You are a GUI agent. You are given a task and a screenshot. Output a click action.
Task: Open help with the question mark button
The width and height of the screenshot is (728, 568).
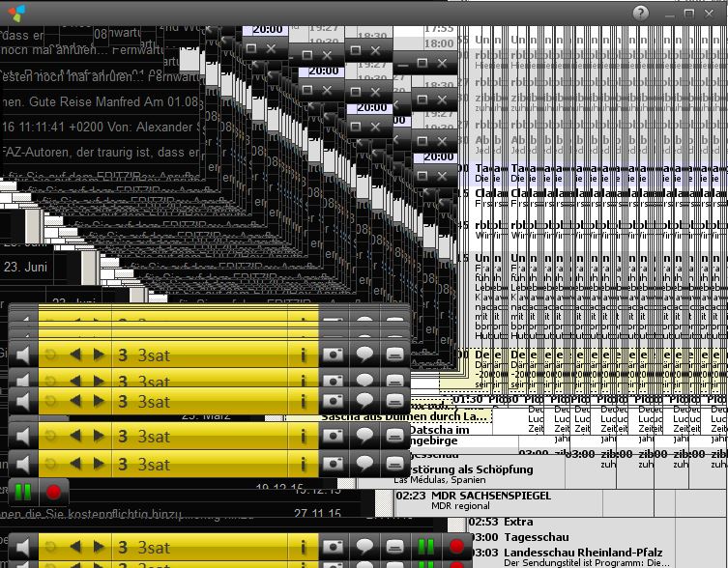tap(640, 13)
